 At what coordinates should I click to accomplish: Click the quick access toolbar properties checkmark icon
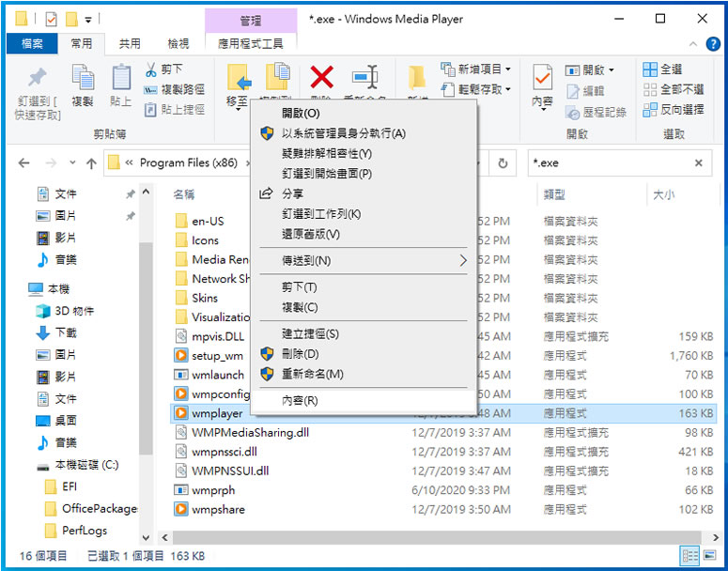pos(51,20)
